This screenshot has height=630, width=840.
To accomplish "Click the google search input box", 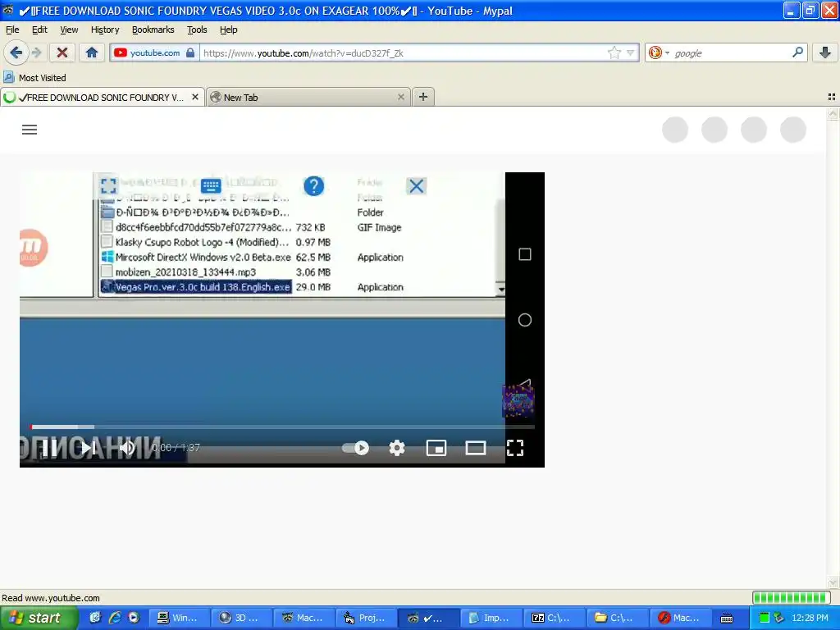I will (730, 53).
